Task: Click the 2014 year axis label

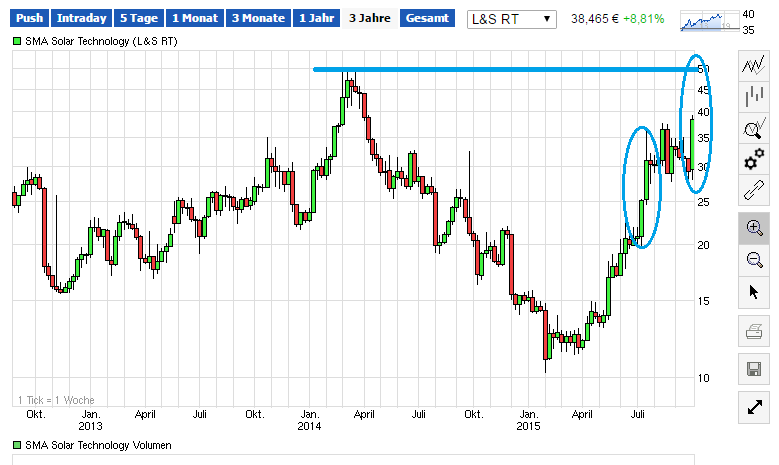Action: (309, 426)
